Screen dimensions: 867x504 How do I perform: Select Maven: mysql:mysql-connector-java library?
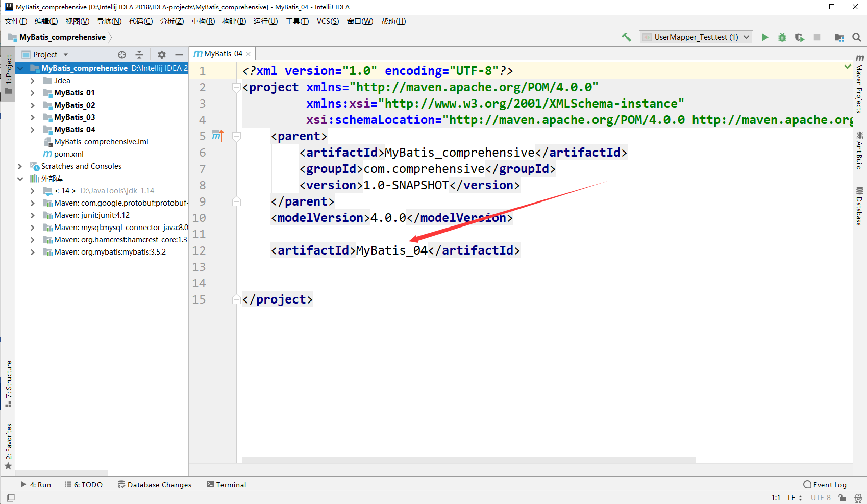(x=121, y=228)
